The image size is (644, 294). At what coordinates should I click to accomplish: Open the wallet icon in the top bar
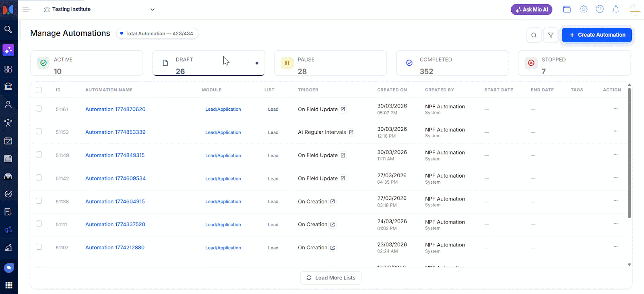[x=567, y=9]
